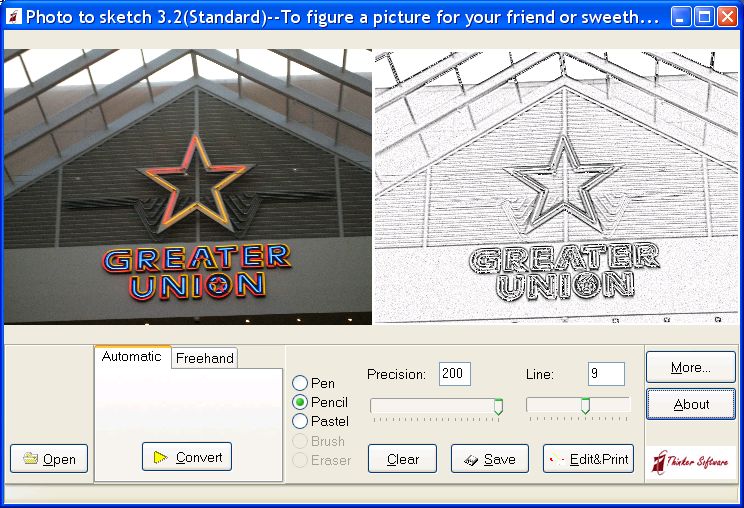Switch to the Automatic tab
The height and width of the screenshot is (508, 744).
(132, 357)
